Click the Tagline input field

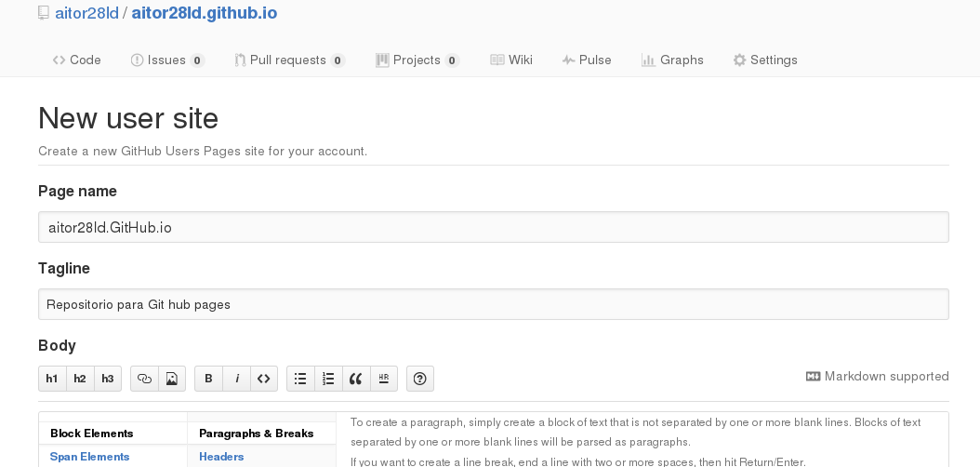494,304
